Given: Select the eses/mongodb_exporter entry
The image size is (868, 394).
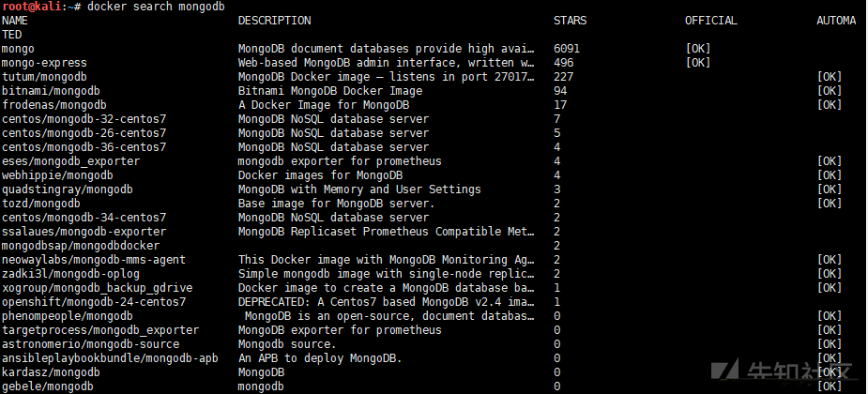Looking at the screenshot, I should point(71,161).
